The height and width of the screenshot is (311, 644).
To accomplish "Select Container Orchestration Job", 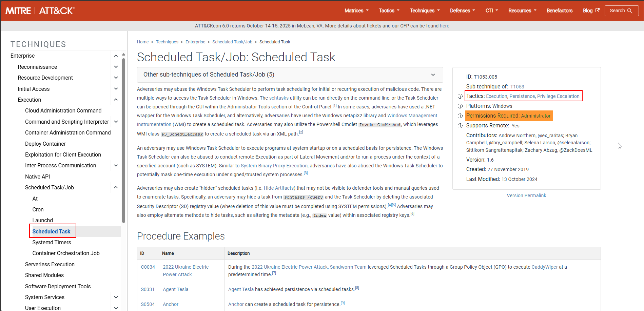I will tap(66, 253).
